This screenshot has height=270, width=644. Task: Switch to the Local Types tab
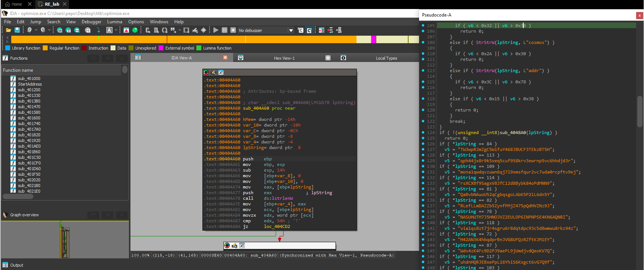click(386, 58)
